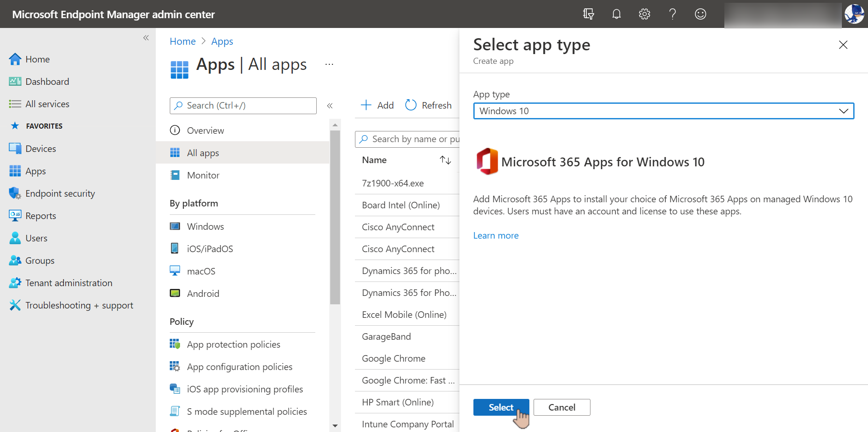Click the Apps breadcrumb link
This screenshot has width=868, height=432.
click(222, 41)
